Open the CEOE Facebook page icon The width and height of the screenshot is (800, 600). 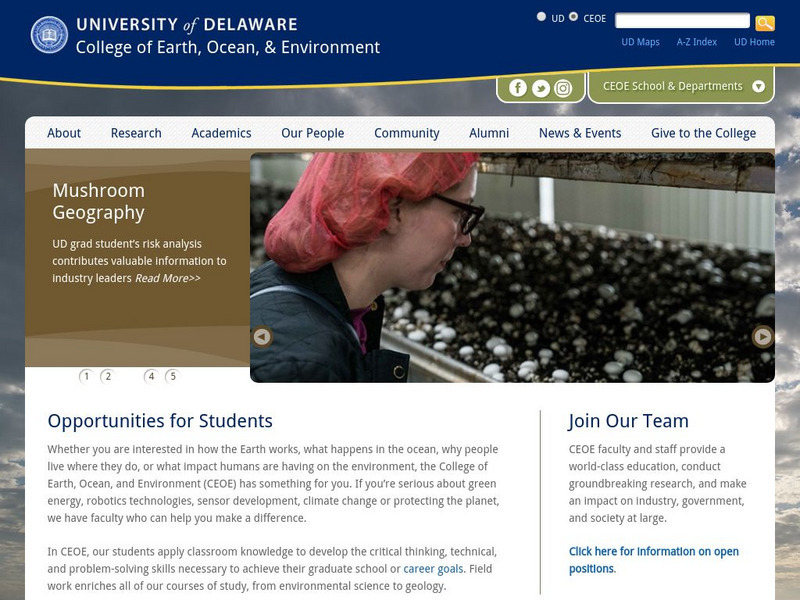click(x=517, y=88)
